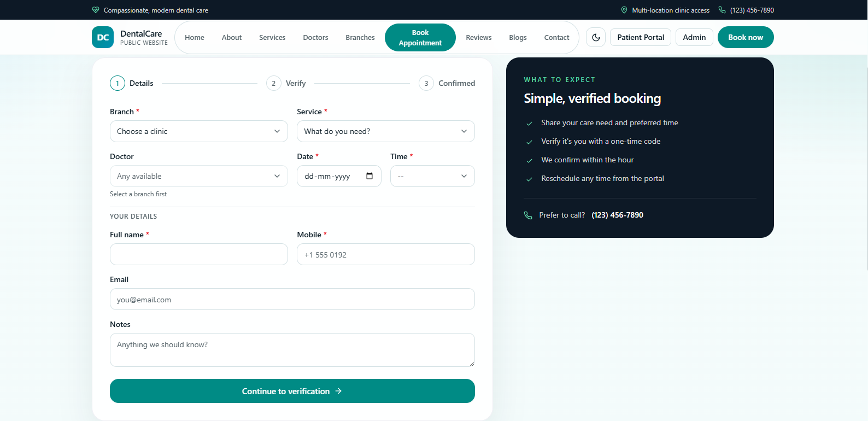
Task: Click the Date dd-mm-yyyy field
Action: coord(339,176)
